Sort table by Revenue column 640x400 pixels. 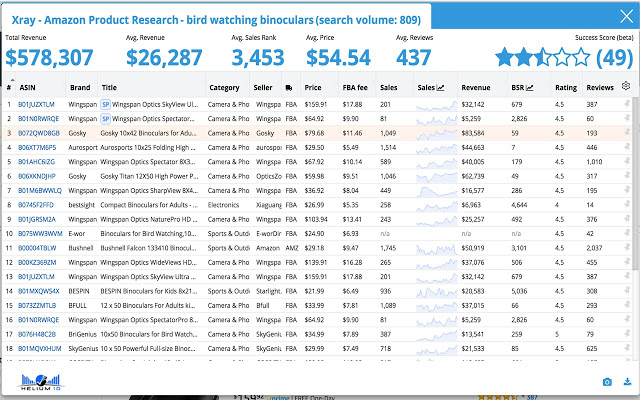click(476, 87)
